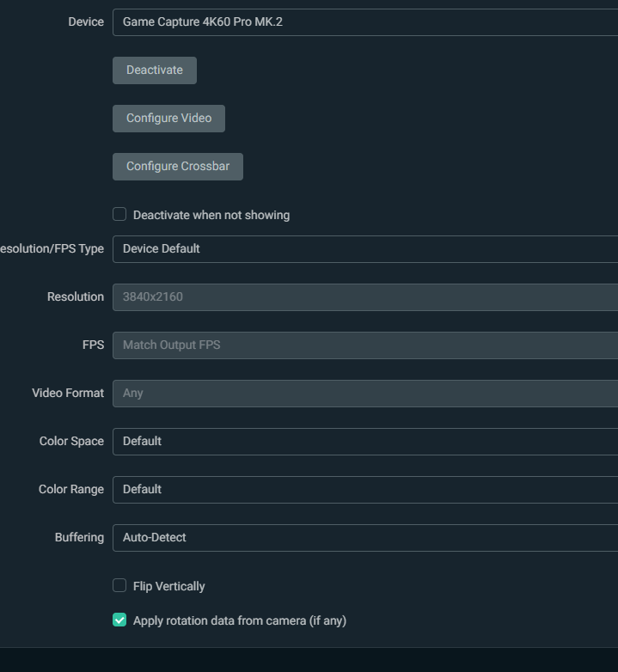Open the Color Range dropdown
Image resolution: width=618 pixels, height=672 pixels.
(x=365, y=490)
